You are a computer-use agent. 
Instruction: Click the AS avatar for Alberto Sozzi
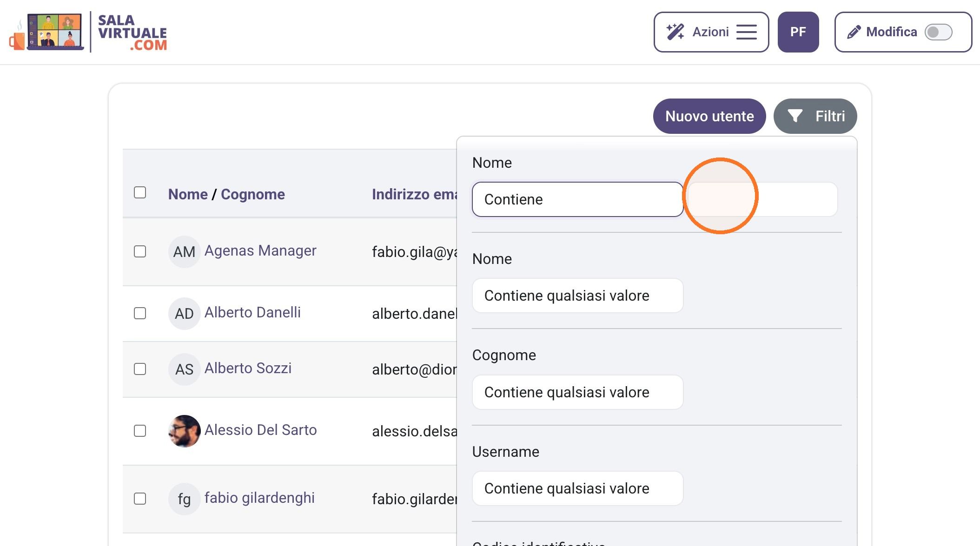coord(184,369)
